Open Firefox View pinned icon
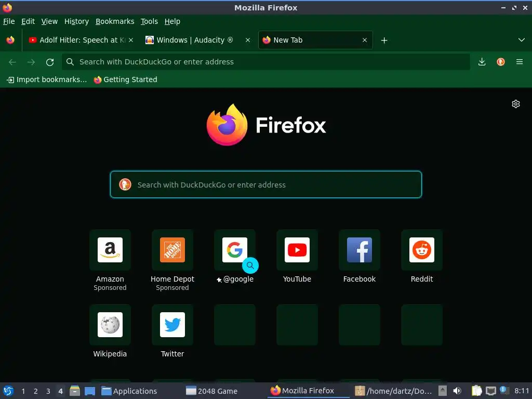 (10, 40)
